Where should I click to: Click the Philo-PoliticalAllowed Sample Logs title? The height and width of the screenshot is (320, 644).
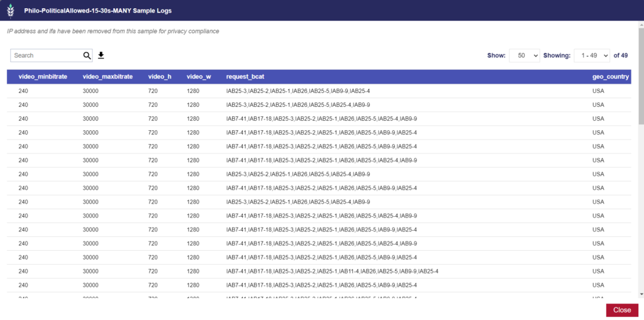click(97, 11)
